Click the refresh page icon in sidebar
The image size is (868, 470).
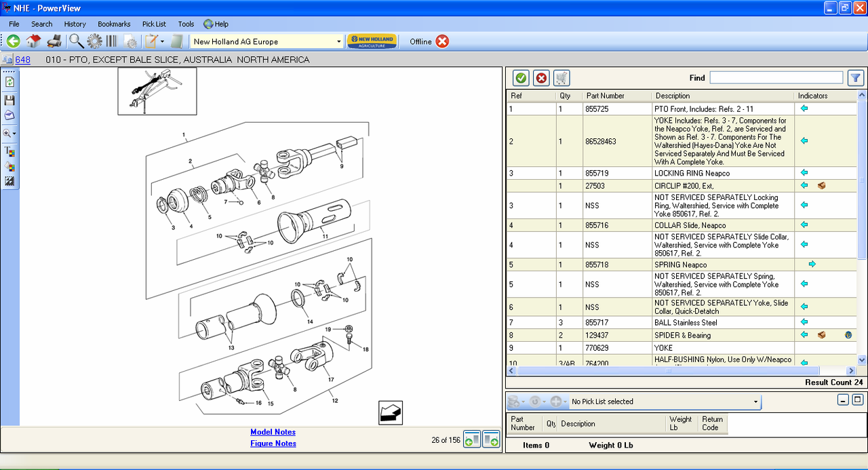point(9,82)
